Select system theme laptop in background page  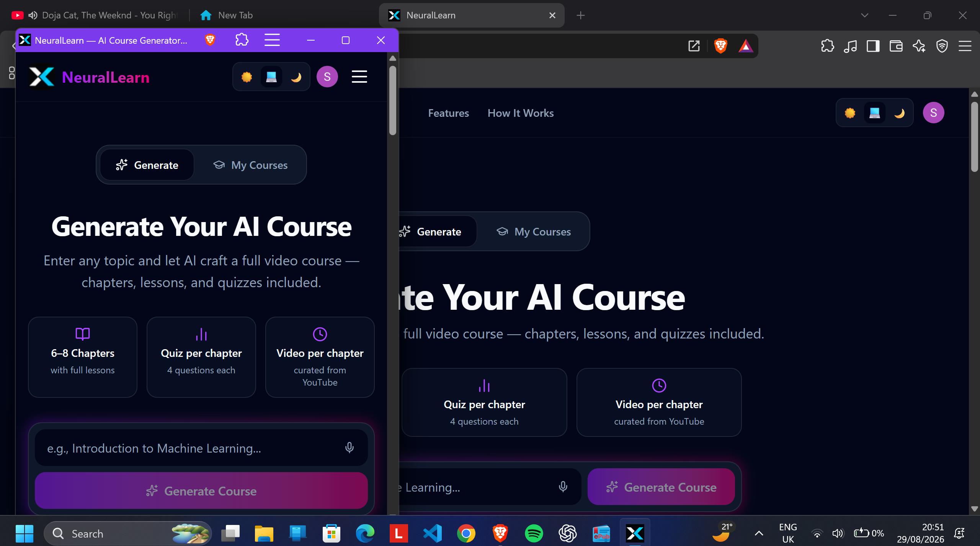pyautogui.click(x=875, y=113)
